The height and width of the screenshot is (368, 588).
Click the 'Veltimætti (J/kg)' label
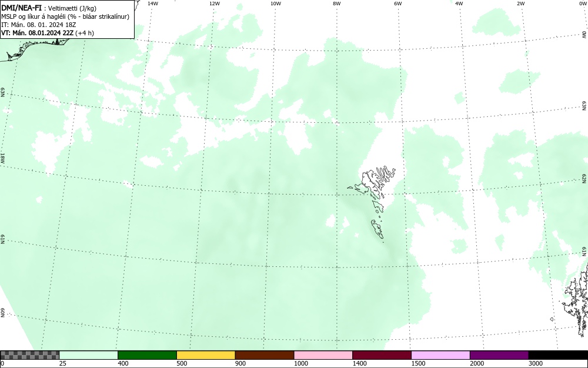72,8
